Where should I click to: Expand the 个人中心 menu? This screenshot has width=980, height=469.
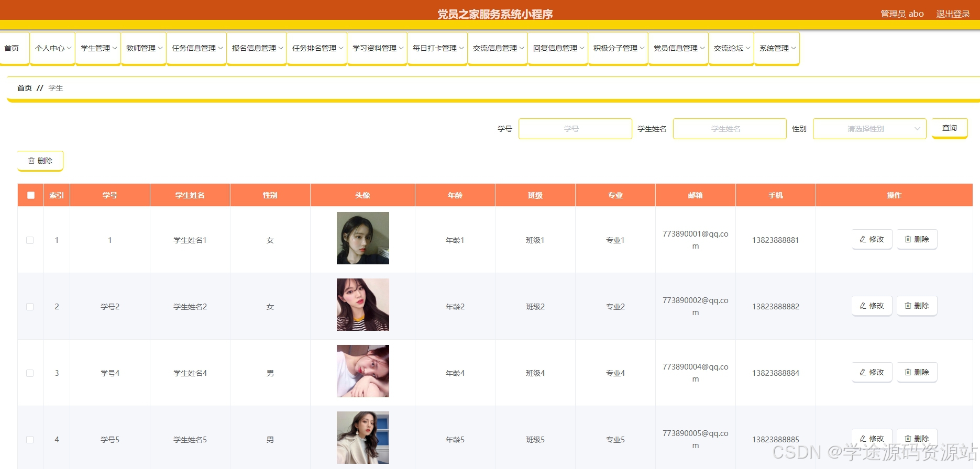click(x=52, y=48)
